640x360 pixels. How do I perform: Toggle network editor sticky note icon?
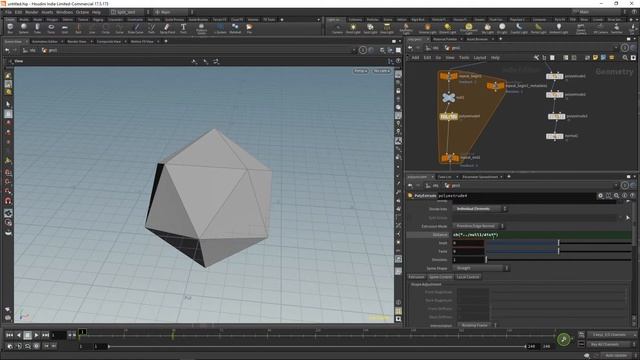pos(595,58)
